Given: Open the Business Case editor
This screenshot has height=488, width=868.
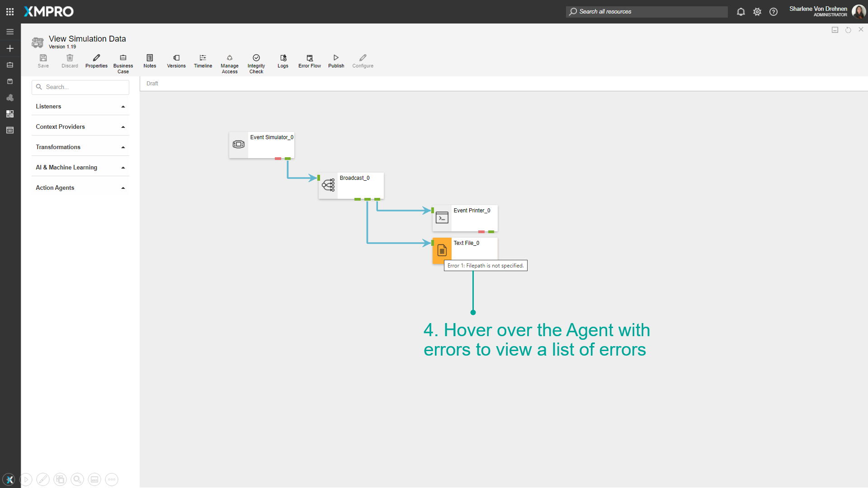Looking at the screenshot, I should point(123,58).
